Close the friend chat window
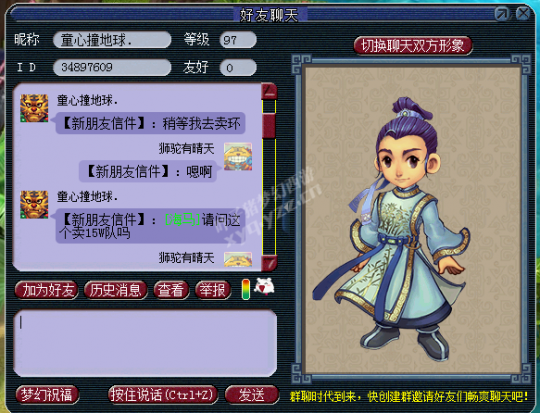The image size is (540, 413). (523, 14)
